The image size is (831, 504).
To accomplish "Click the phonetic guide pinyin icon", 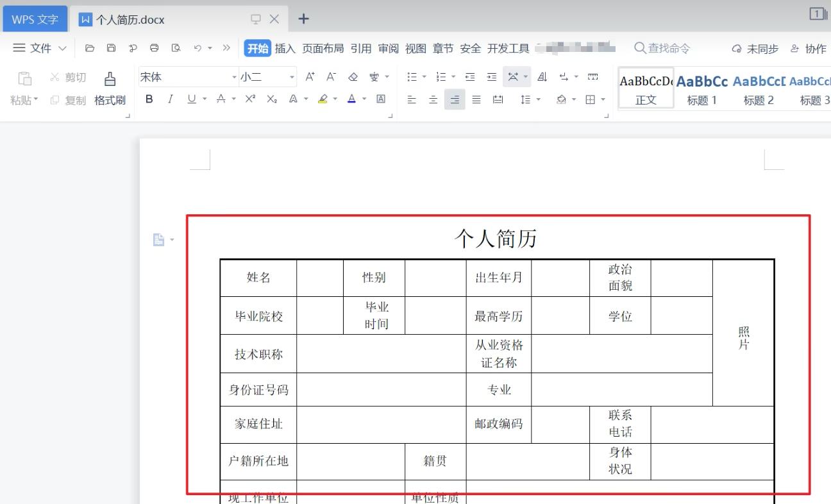I will (374, 76).
